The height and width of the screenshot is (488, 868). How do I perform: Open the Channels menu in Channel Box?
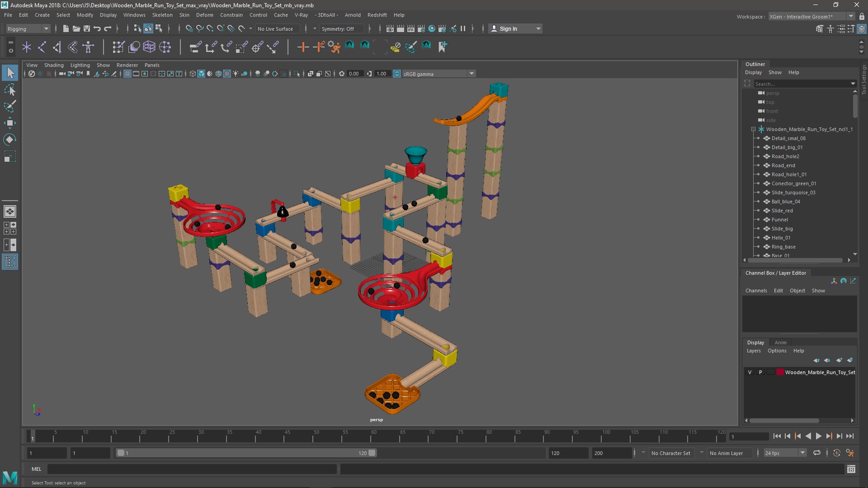pyautogui.click(x=756, y=291)
